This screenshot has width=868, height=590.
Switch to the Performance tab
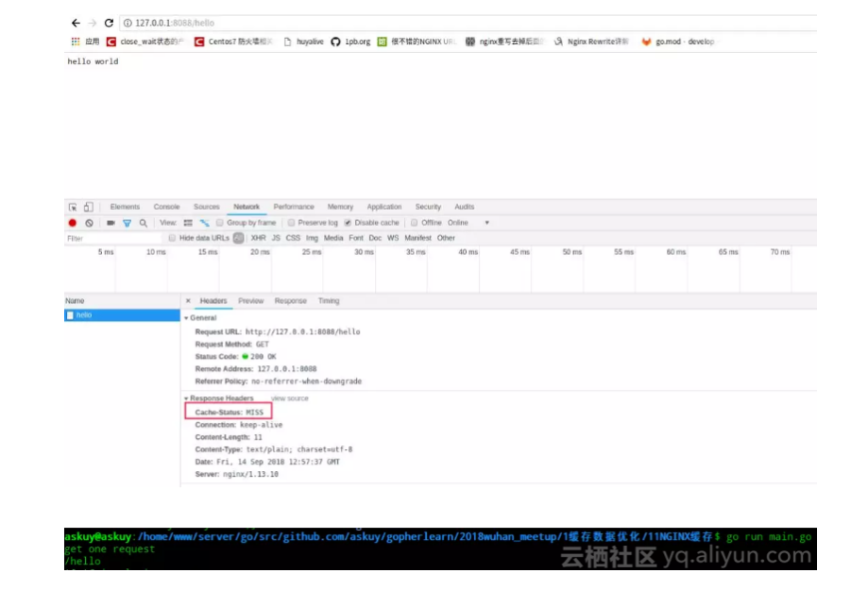click(x=294, y=207)
